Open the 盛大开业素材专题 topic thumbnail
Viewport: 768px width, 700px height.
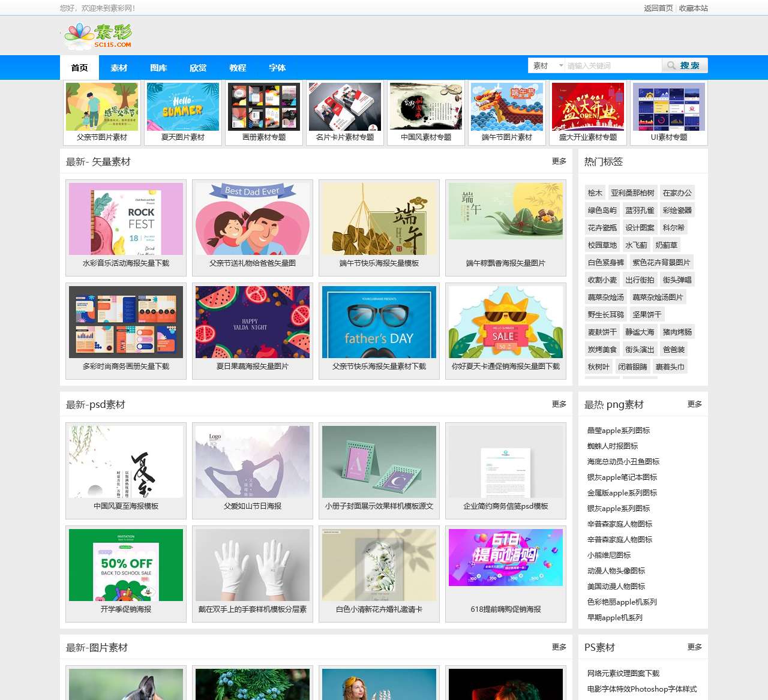click(x=588, y=107)
